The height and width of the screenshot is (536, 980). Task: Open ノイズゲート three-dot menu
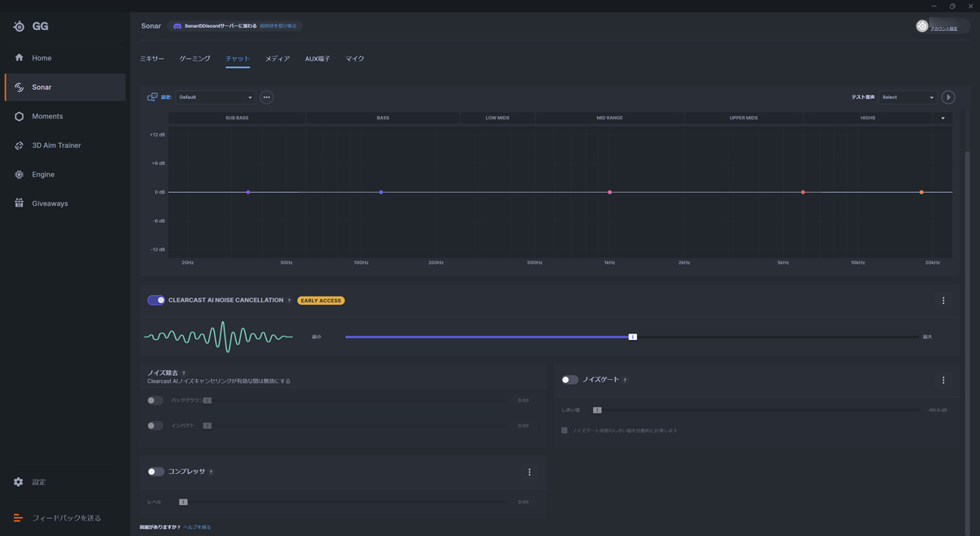[x=943, y=380]
